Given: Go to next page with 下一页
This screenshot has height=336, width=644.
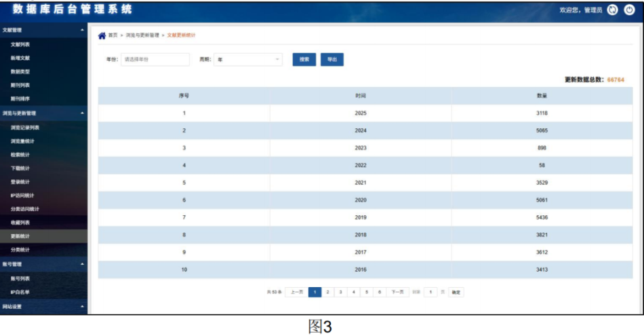Looking at the screenshot, I should [397, 292].
